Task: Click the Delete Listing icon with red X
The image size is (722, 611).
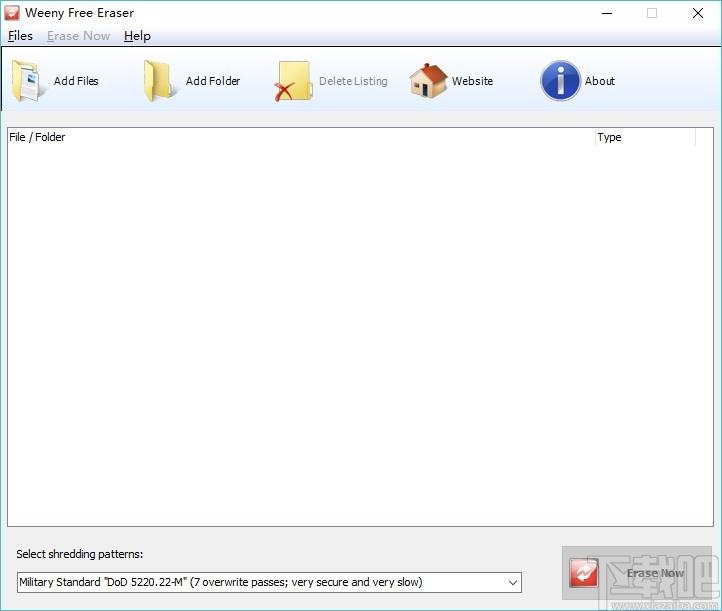Action: tap(294, 81)
